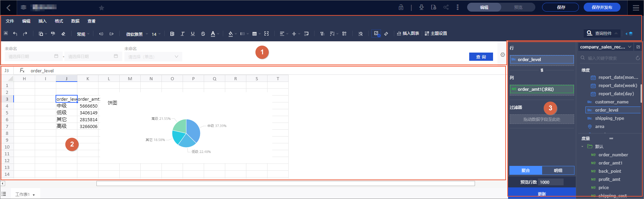Viewport: 644px width, 199px height.
Task: Open the single-select (请选择) dropdown
Action: point(153,57)
